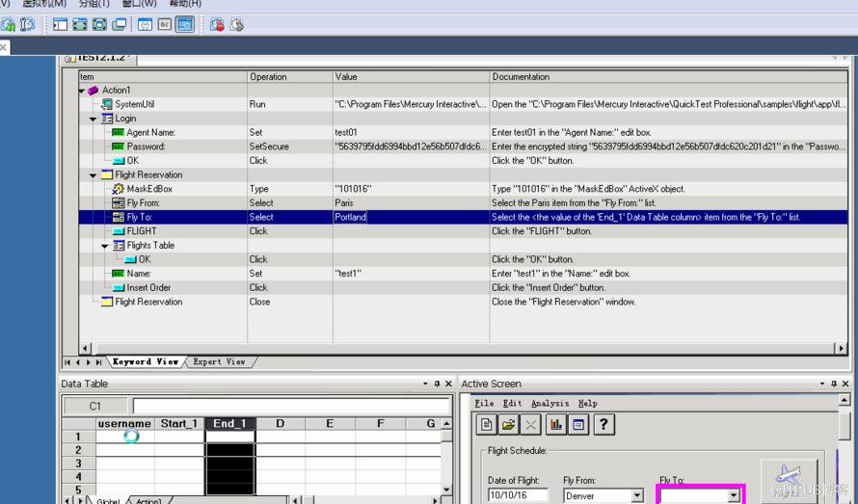The image size is (858, 504).
Task: Close the Active Screen panel
Action: pos(845,384)
